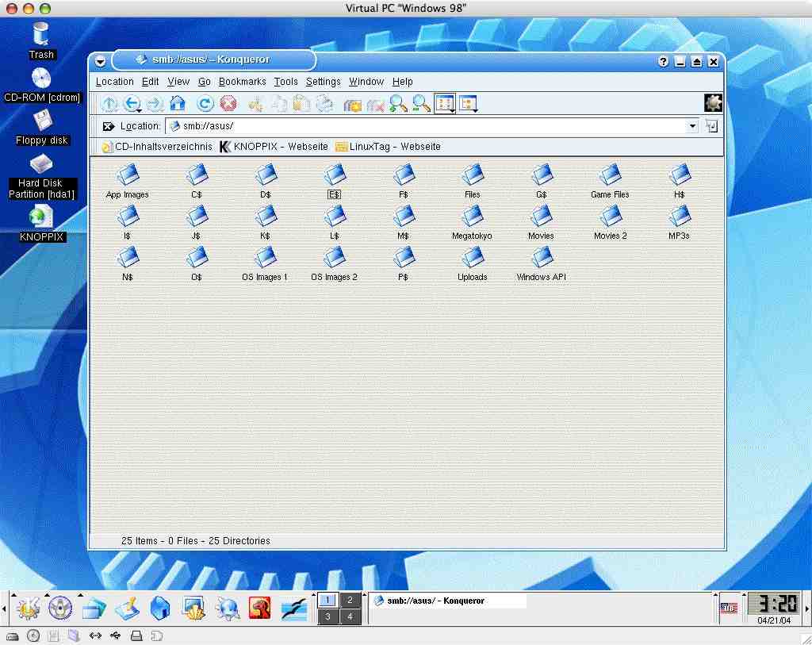
Task: Click the Print toolbar icon
Action: pyautogui.click(x=324, y=104)
